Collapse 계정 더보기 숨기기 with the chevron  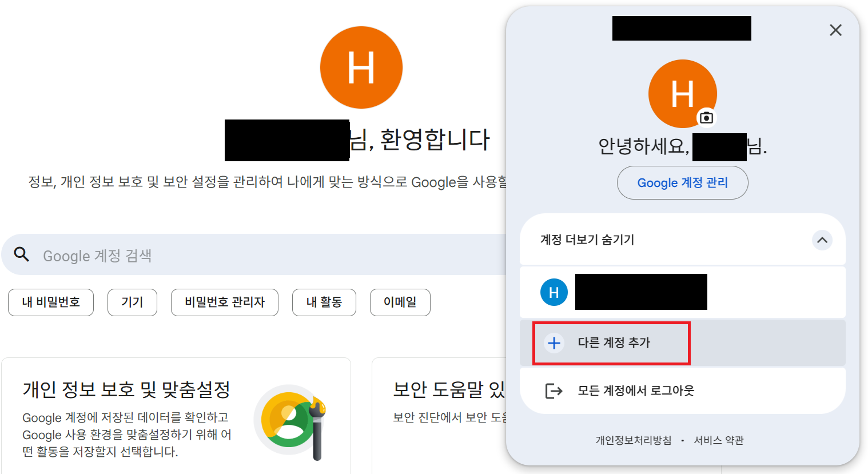[822, 240]
